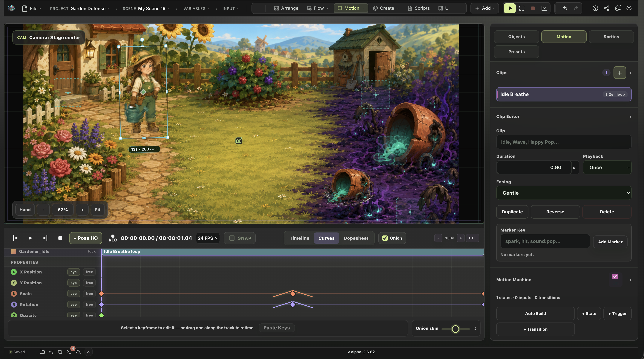
Task: Play the timeline animation
Action: tap(30, 238)
